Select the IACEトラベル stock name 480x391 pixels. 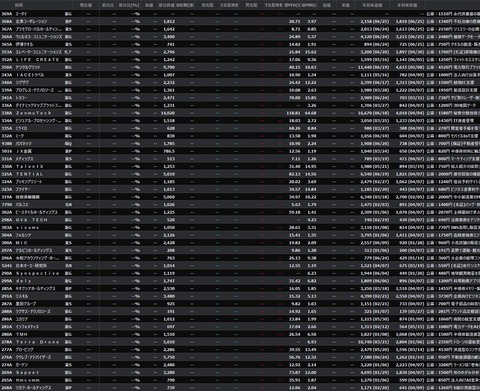30,75
